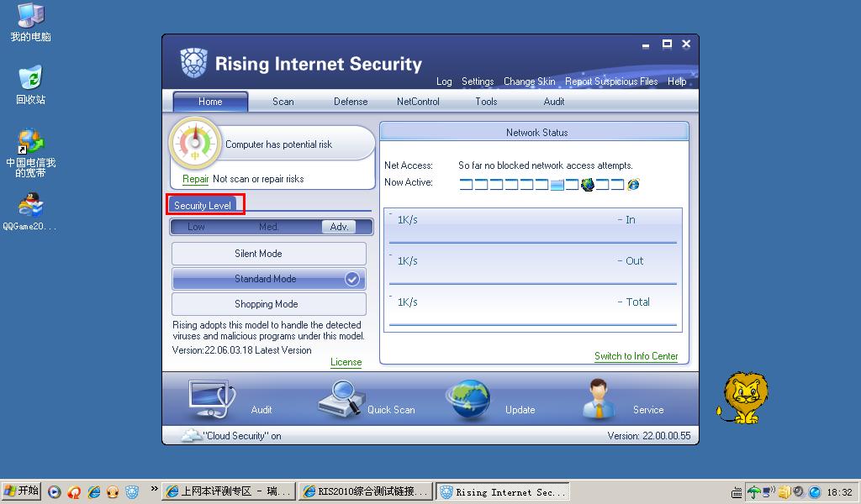Click the Security Level tab label

pyautogui.click(x=202, y=206)
